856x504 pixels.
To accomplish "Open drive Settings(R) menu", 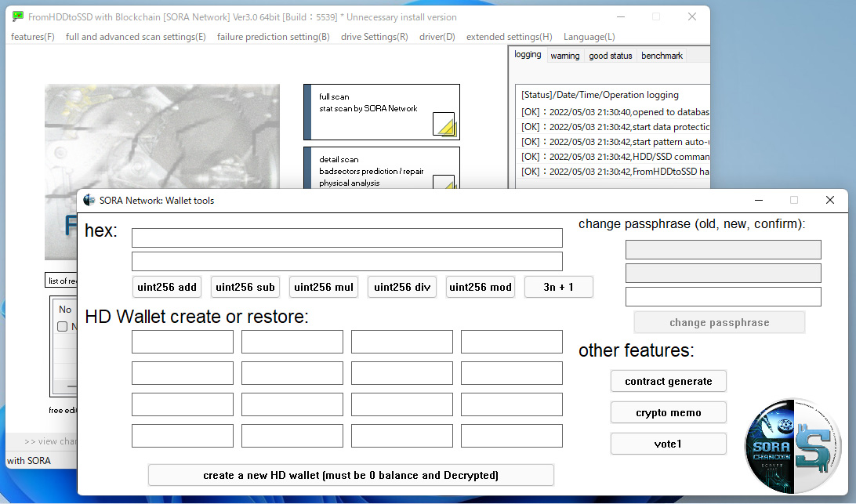I will pyautogui.click(x=375, y=37).
